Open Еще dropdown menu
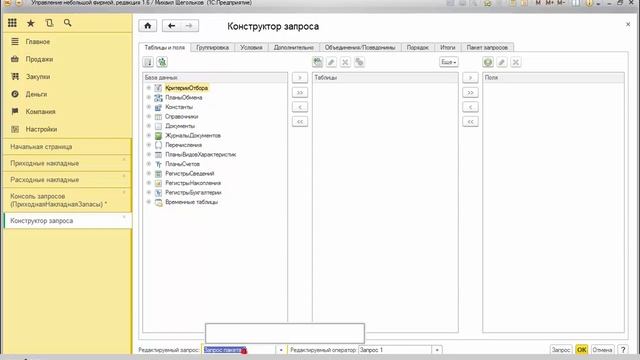Image resolution: width=640 pixels, height=360 pixels. [449, 62]
